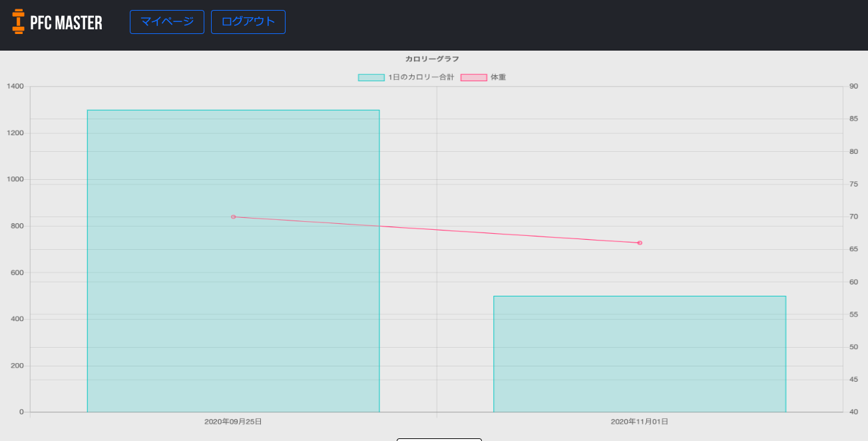
Task: Click the teal legend swatch for daily calories
Action: click(x=370, y=77)
